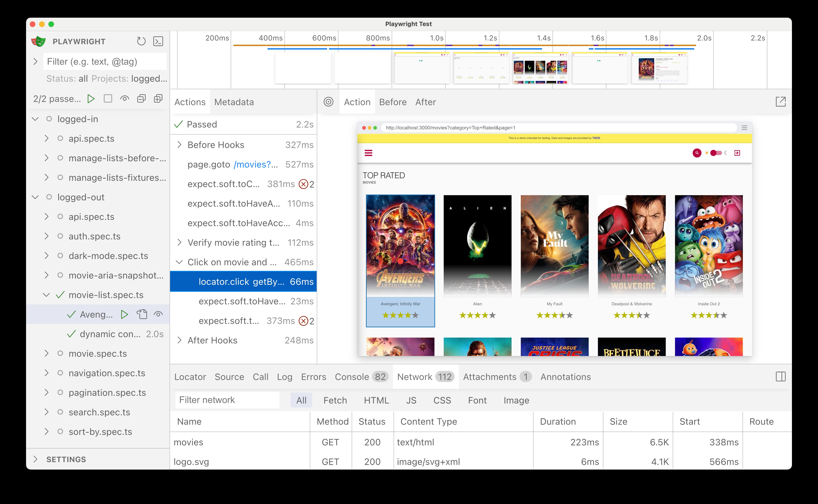Image resolution: width=818 pixels, height=504 pixels.
Task: Select pagination.spec.ts file row
Action: tap(98, 393)
